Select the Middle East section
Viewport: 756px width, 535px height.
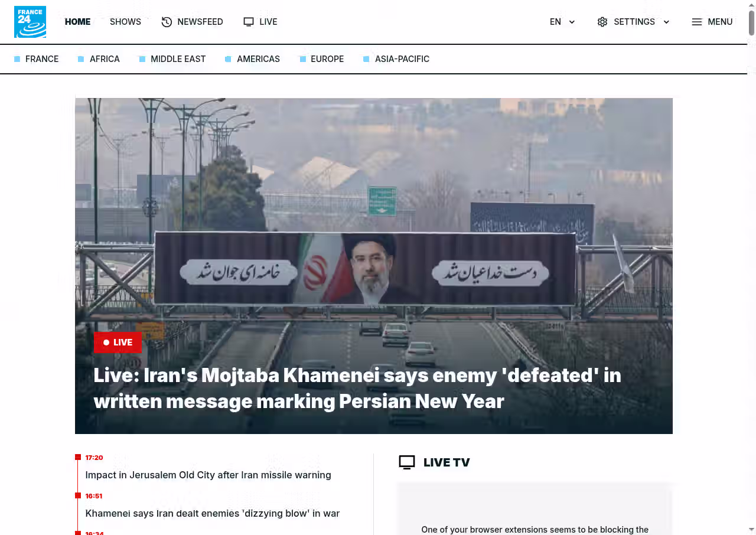178,59
